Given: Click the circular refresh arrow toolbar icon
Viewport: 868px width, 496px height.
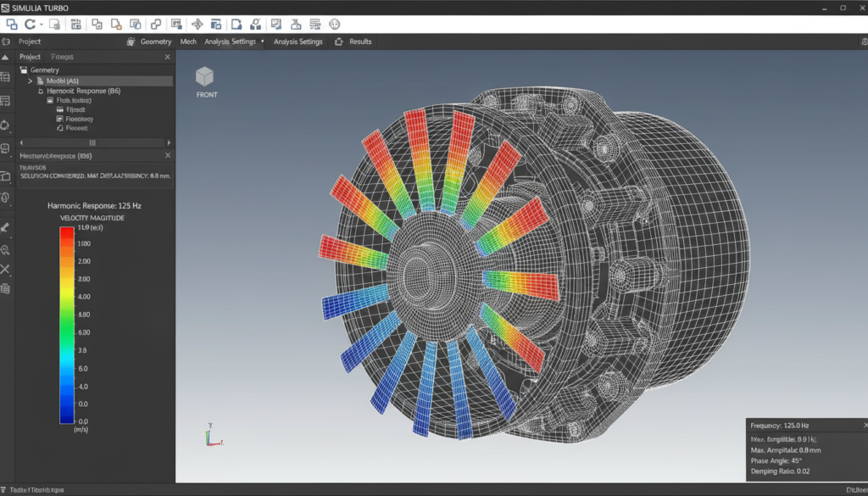Looking at the screenshot, I should pos(30,25).
